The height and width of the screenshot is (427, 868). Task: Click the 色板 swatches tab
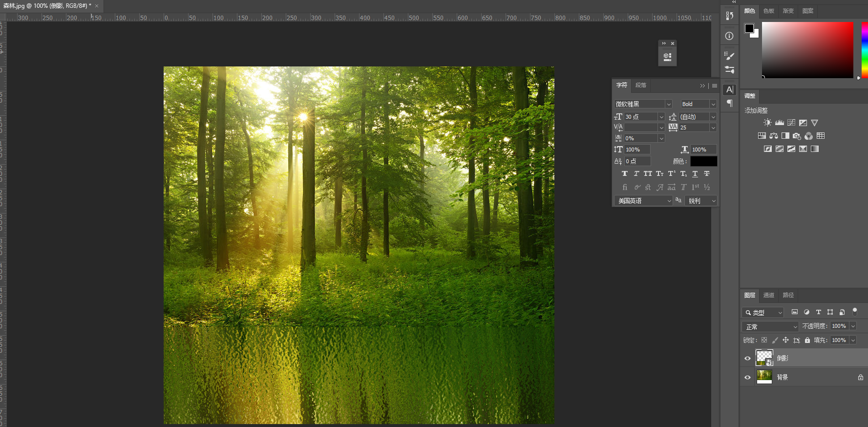(x=768, y=11)
